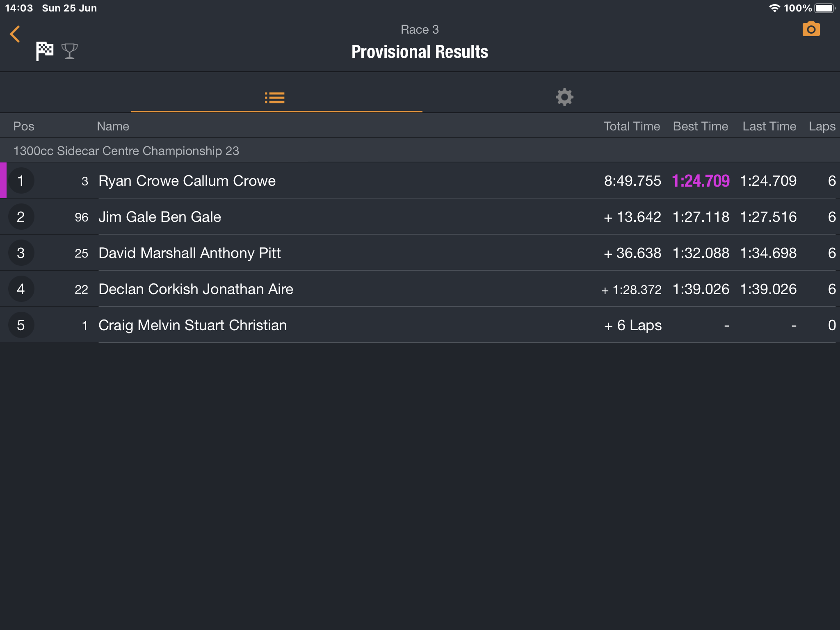Select best time 1:27.118
840x630 pixels.
click(x=701, y=217)
